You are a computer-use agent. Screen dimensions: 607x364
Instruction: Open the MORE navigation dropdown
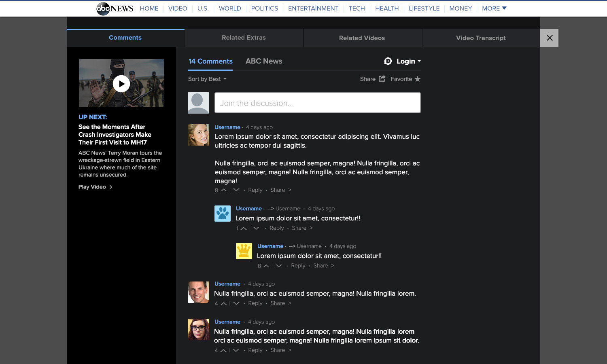point(494,8)
